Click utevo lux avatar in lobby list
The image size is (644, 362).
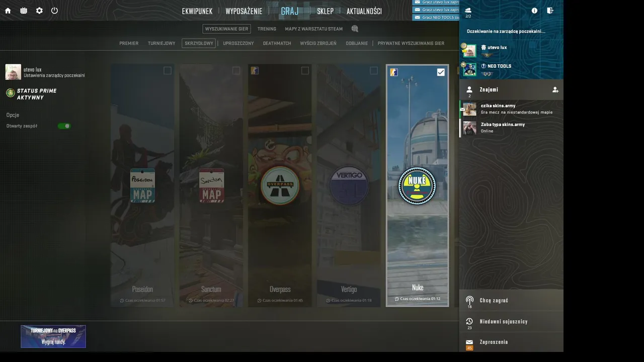point(469,50)
